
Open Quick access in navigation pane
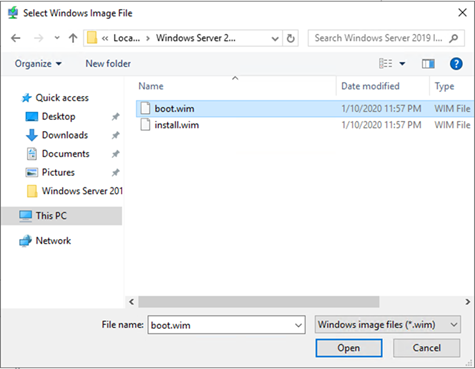pos(62,98)
